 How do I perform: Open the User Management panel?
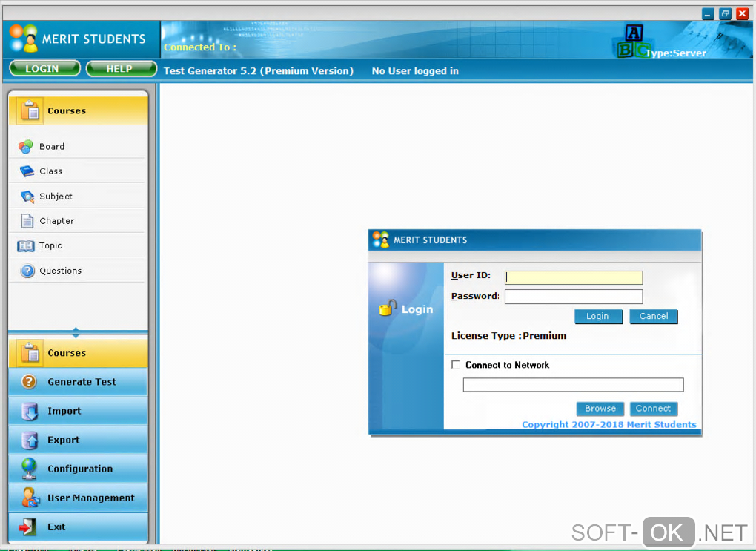78,498
